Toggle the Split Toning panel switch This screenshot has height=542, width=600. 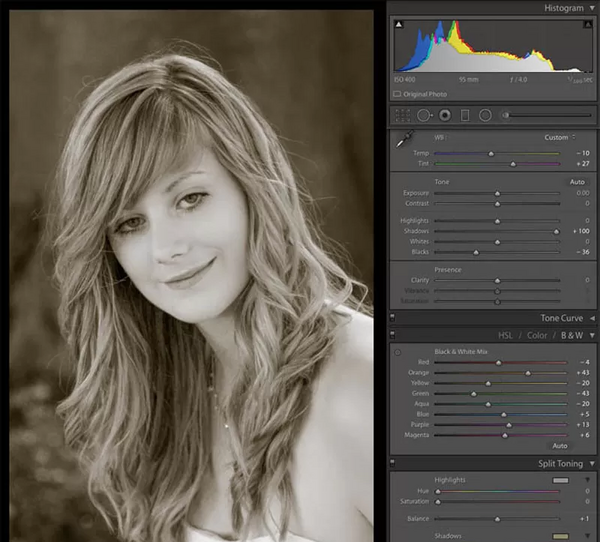[392, 463]
